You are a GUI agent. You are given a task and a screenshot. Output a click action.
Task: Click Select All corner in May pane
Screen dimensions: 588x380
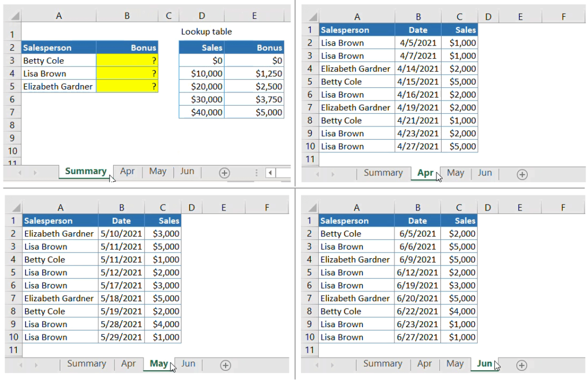[16, 208]
